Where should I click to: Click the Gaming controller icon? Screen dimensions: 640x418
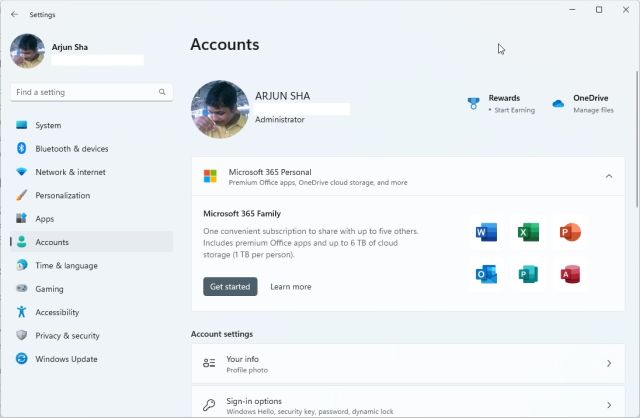(22, 288)
